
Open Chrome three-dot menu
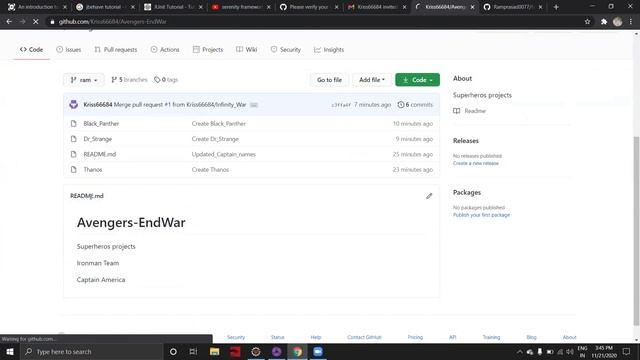pyautogui.click(x=631, y=22)
